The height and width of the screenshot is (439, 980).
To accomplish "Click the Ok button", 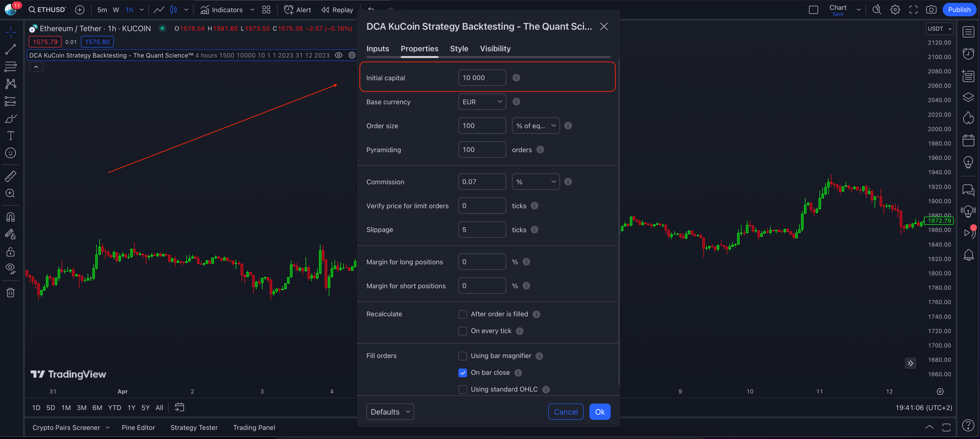I will click(600, 412).
